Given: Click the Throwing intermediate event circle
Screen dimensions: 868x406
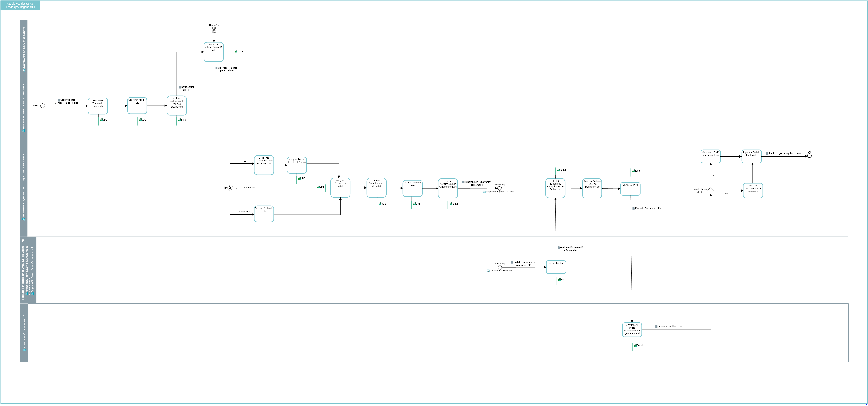Looking at the screenshot, I should (x=500, y=188).
